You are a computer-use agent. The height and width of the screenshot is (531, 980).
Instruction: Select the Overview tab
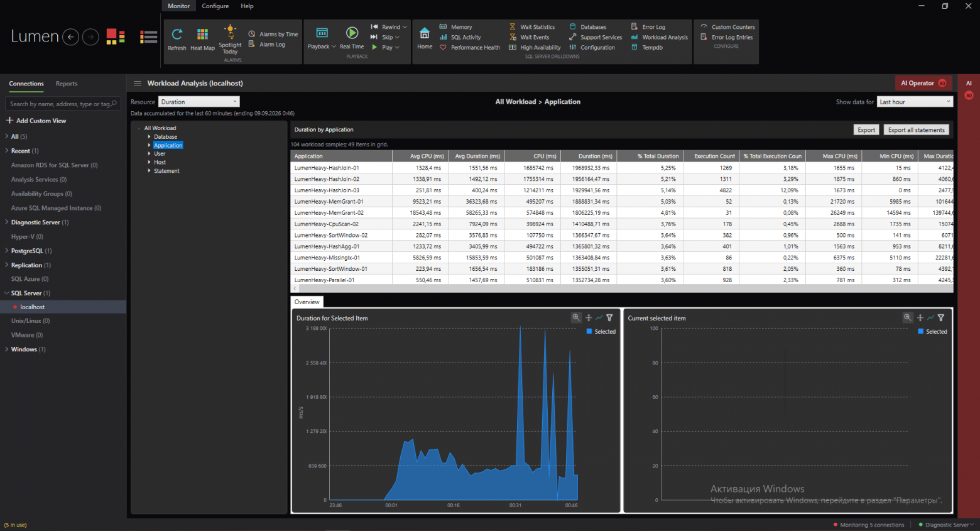point(307,302)
